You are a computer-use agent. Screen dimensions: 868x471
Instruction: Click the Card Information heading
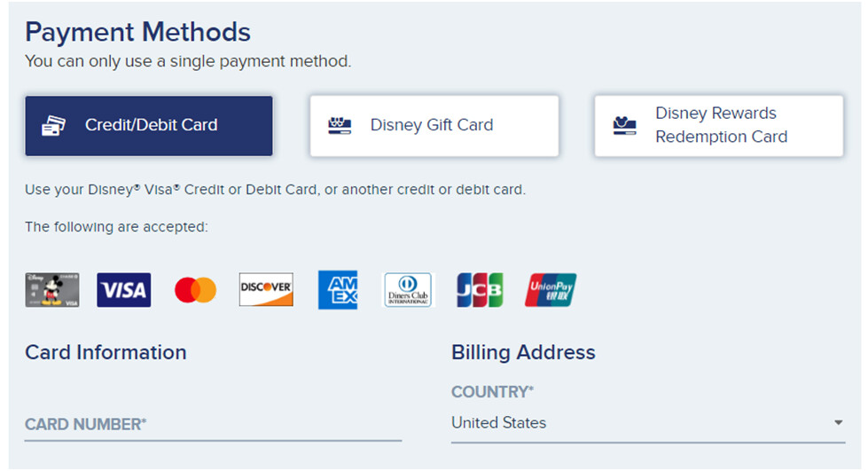tap(106, 352)
